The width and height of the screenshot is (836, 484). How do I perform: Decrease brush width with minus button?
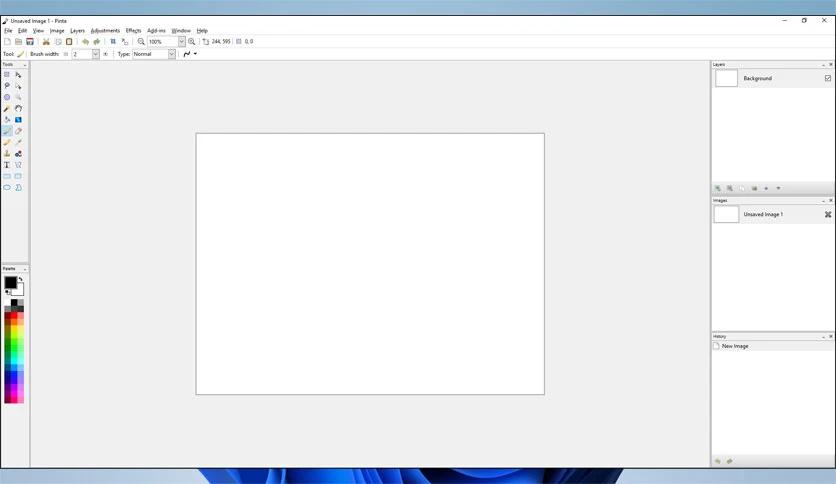[66, 54]
